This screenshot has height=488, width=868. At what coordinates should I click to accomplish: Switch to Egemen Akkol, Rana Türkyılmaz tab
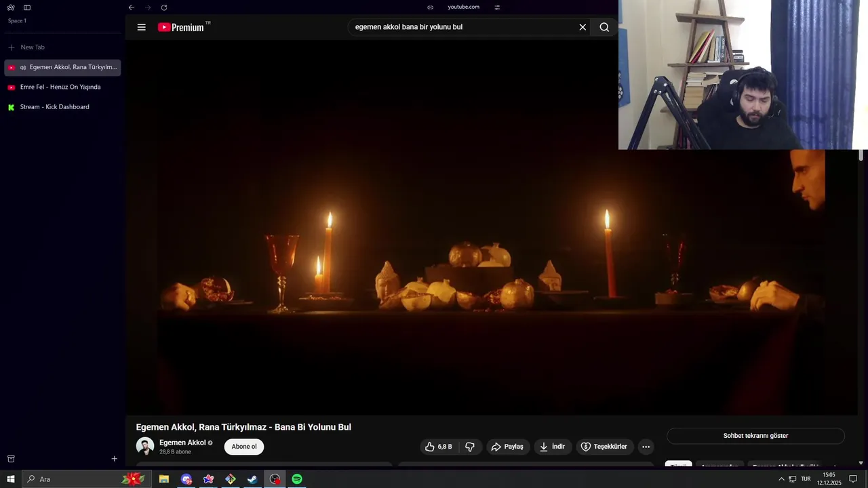pyautogui.click(x=62, y=67)
